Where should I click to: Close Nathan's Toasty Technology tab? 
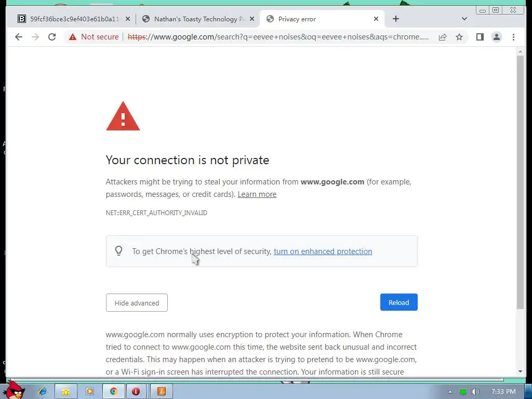point(252,19)
